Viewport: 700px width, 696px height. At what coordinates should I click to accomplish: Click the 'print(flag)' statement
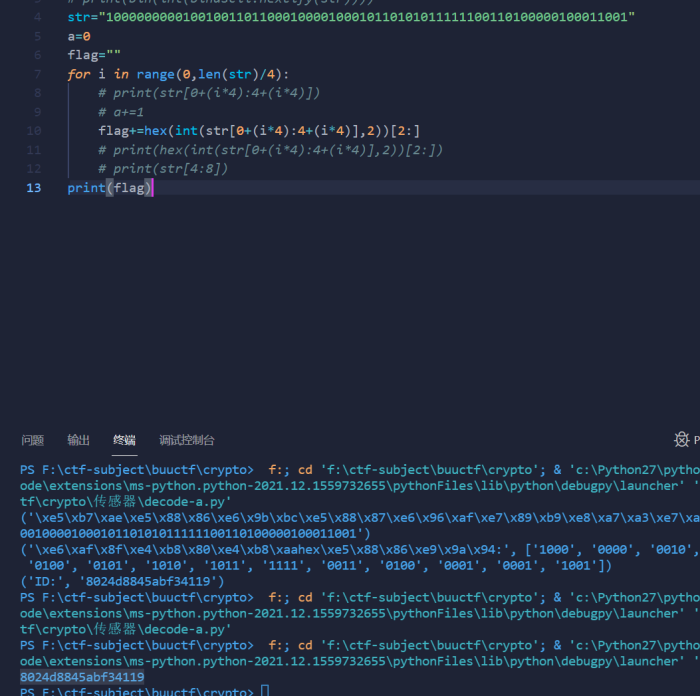coord(109,188)
